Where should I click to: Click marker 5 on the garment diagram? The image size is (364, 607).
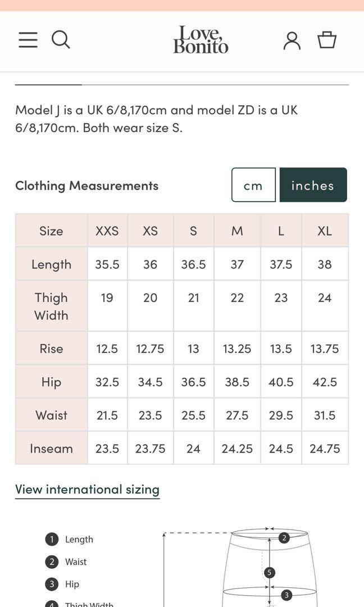269,573
